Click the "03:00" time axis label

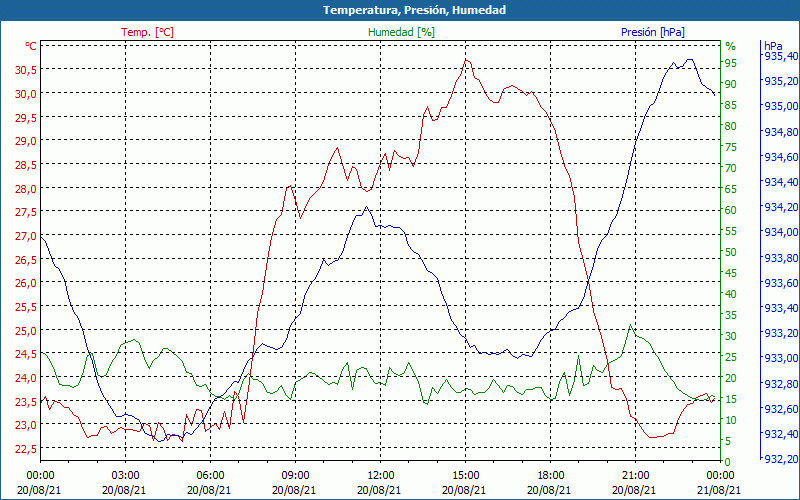pyautogui.click(x=125, y=476)
